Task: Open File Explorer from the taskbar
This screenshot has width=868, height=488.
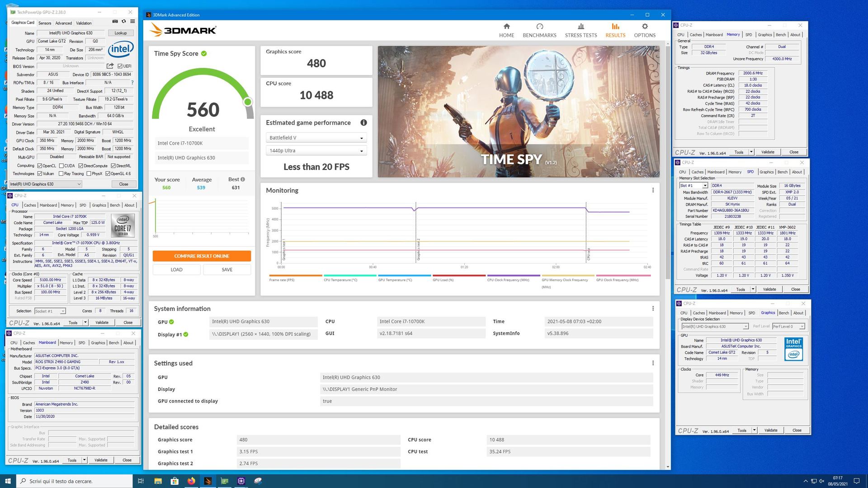Action: (158, 481)
